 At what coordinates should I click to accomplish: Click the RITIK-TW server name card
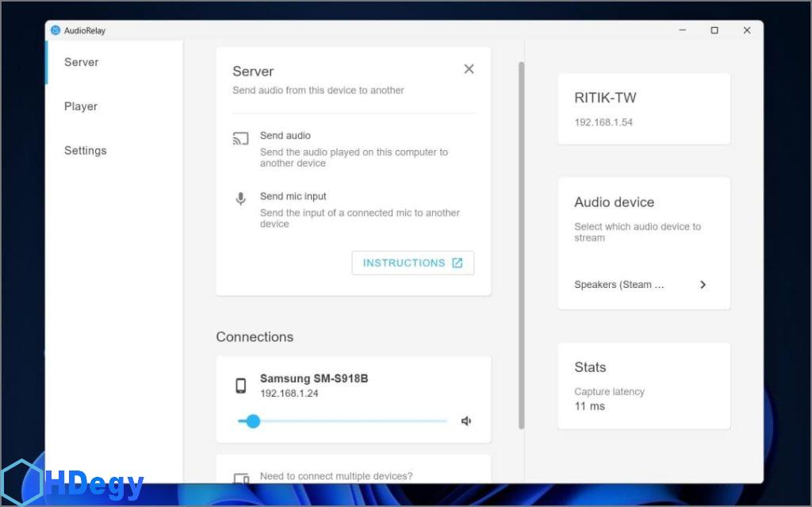[643, 109]
